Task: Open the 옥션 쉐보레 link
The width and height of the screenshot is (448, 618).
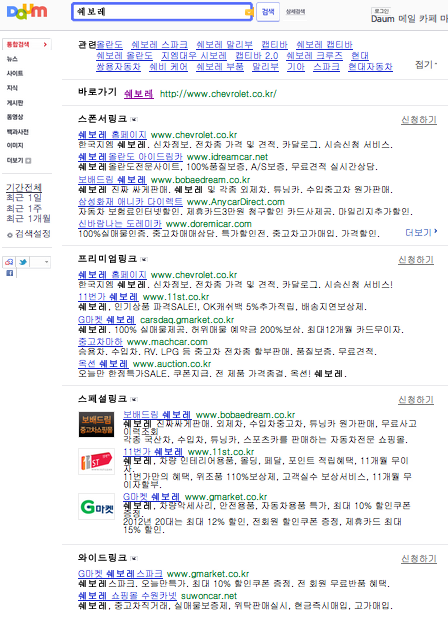Action: [103, 363]
